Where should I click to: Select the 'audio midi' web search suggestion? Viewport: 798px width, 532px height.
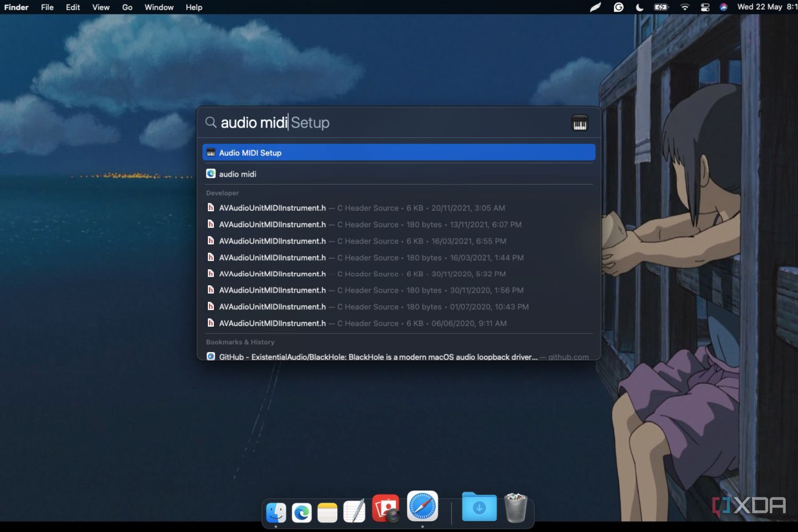(398, 174)
